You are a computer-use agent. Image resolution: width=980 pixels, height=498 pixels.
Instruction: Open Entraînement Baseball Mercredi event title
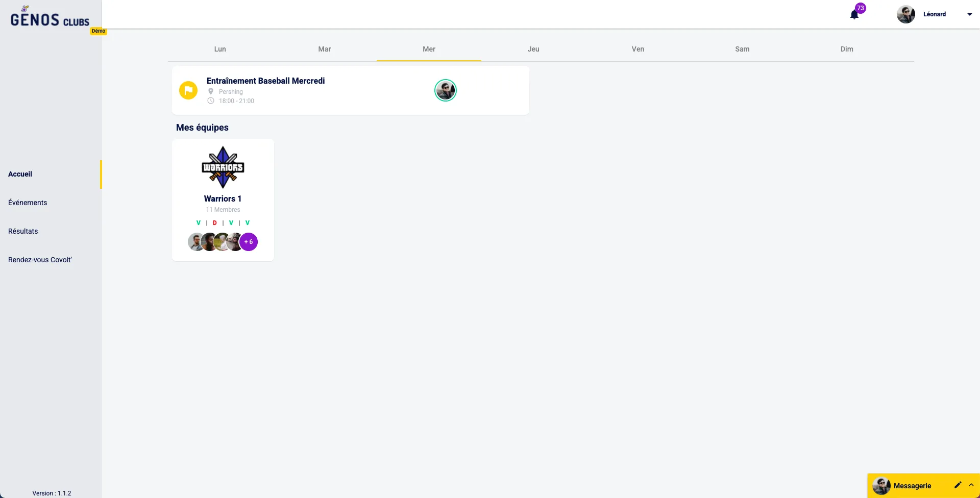(265, 81)
